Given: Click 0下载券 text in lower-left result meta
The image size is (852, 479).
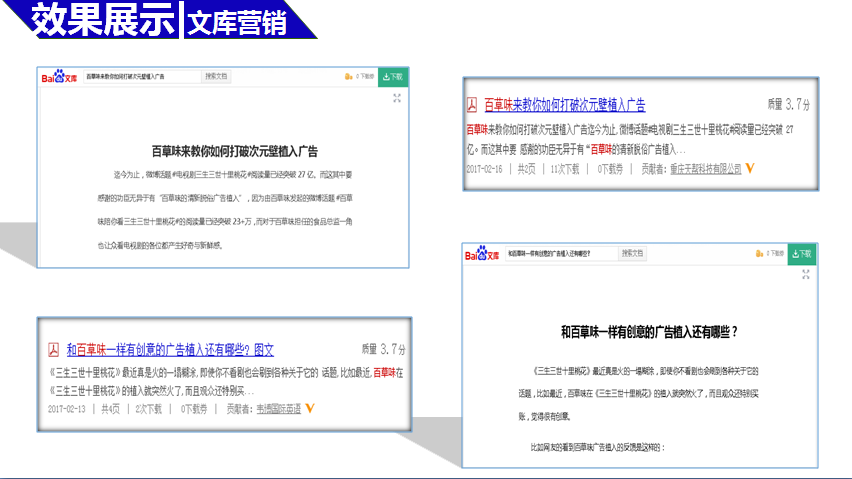Looking at the screenshot, I should [x=194, y=409].
